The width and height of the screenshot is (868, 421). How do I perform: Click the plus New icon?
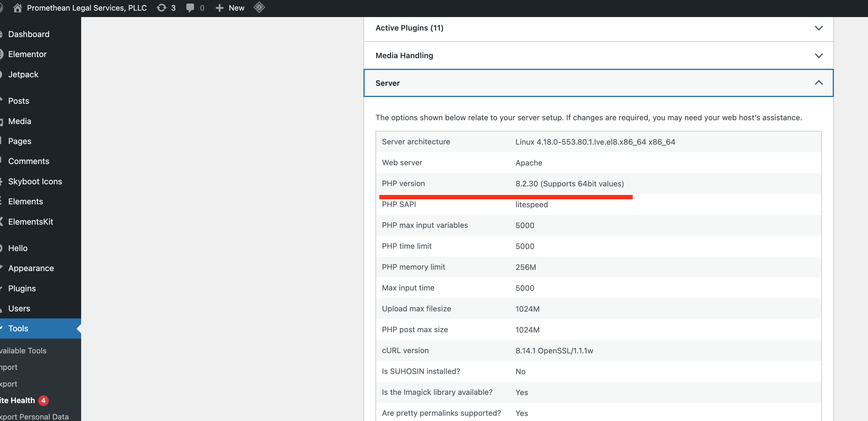click(219, 8)
